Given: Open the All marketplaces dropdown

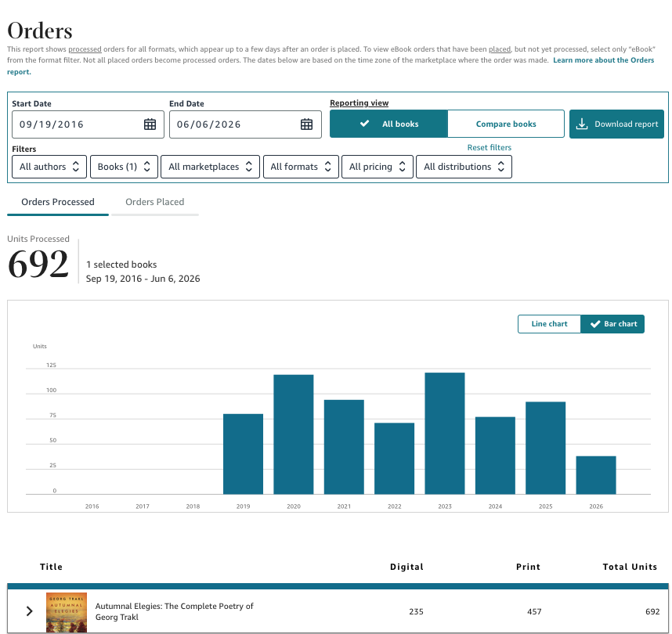Looking at the screenshot, I should pos(210,167).
